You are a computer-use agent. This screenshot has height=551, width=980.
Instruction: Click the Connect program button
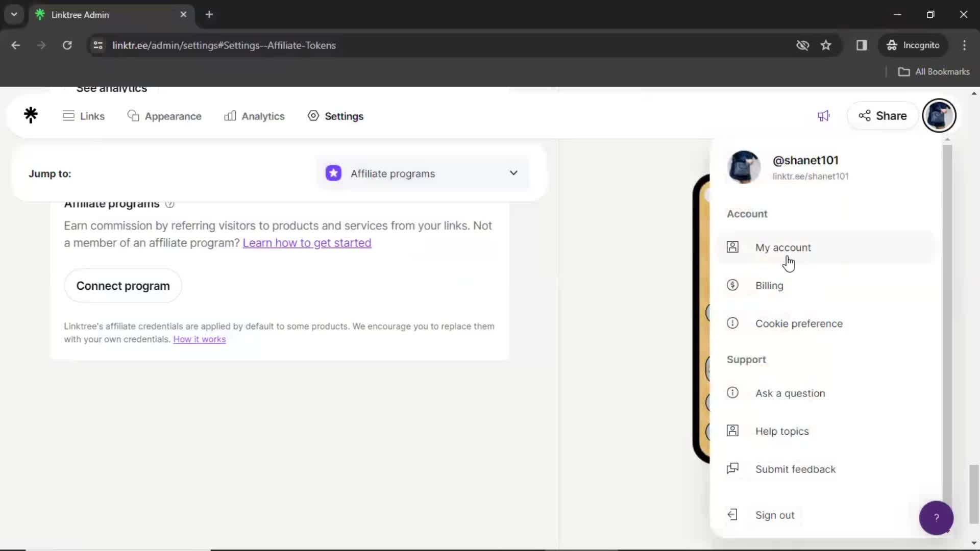123,285
